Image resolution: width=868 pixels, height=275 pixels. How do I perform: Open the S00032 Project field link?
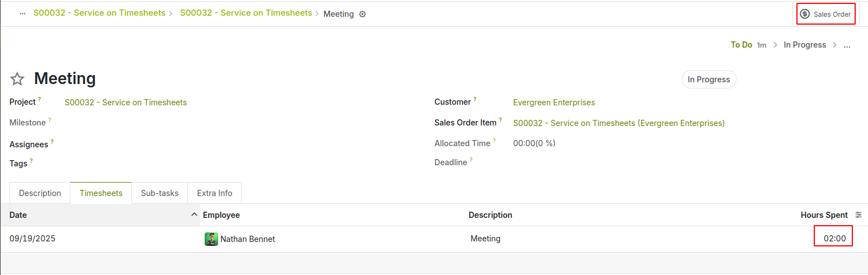click(x=126, y=102)
